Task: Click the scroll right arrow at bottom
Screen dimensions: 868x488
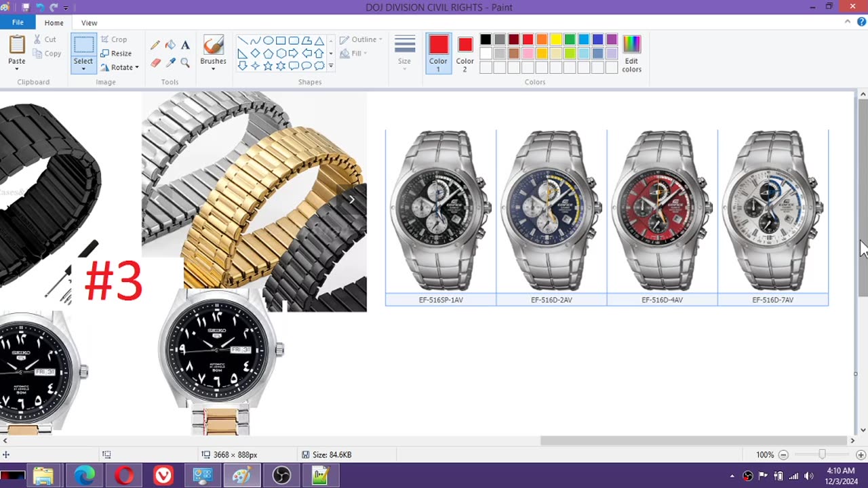Action: [x=852, y=441]
